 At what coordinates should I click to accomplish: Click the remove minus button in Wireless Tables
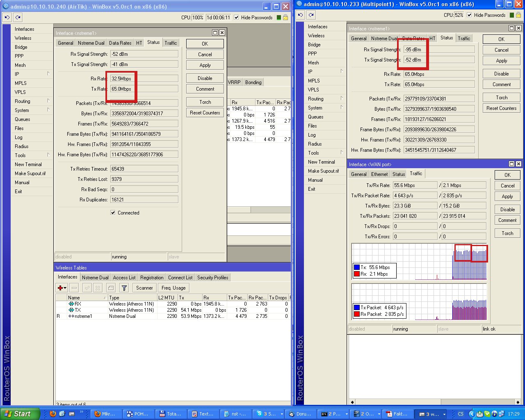pos(74,288)
